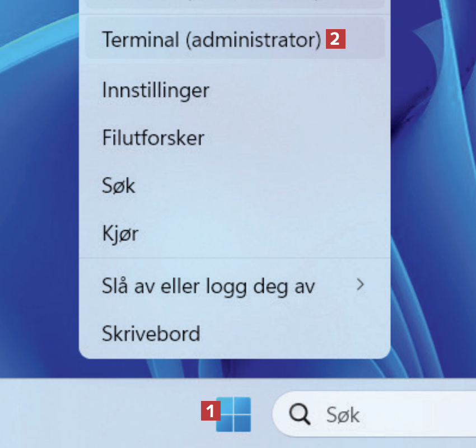This screenshot has width=476, height=448.
Task: Open Terminal (administrator) from the menu
Action: coord(211,39)
